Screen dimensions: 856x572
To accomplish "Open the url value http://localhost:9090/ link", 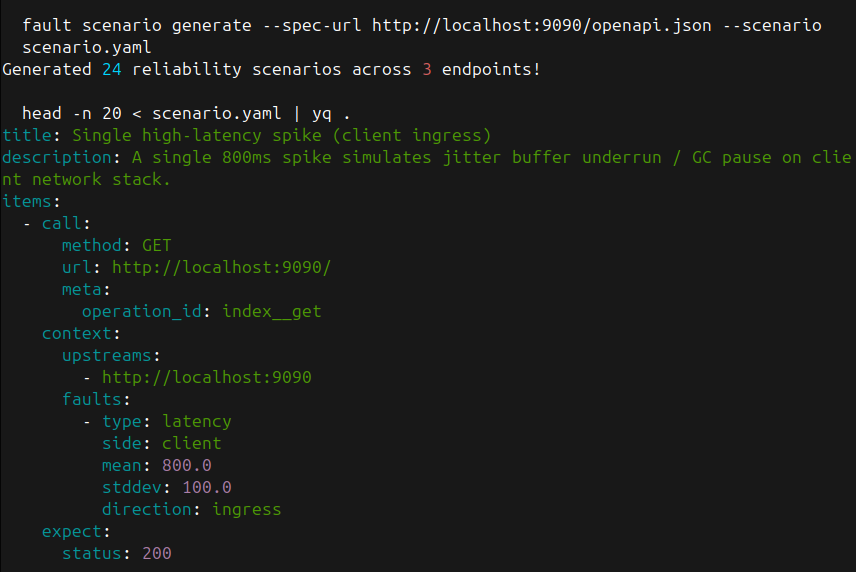I will pyautogui.click(x=221, y=267).
